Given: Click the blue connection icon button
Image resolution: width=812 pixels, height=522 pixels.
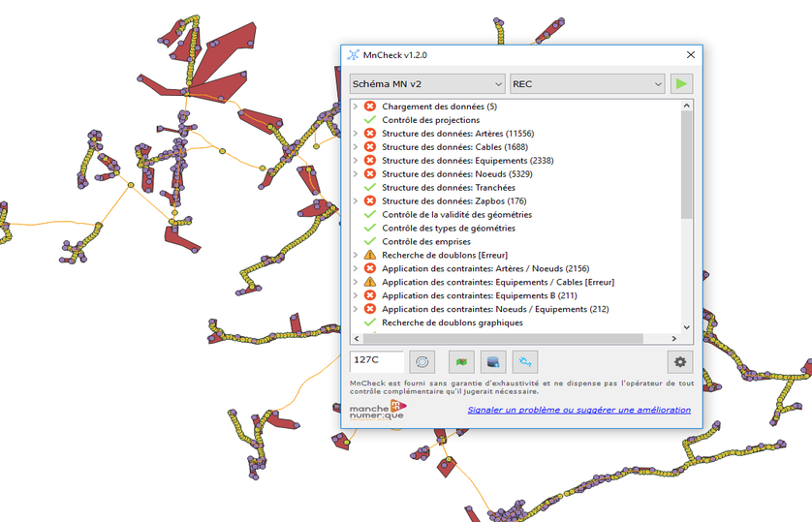Looking at the screenshot, I should click(x=525, y=362).
